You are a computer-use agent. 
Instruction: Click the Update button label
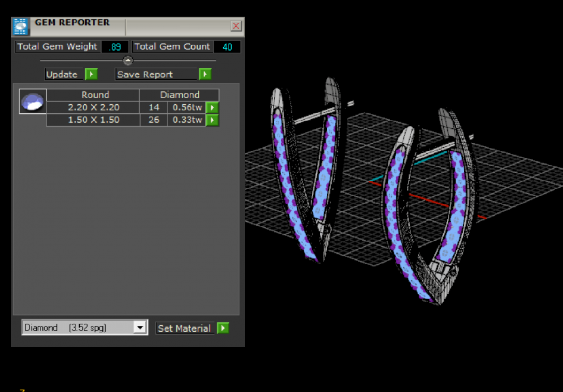click(62, 75)
